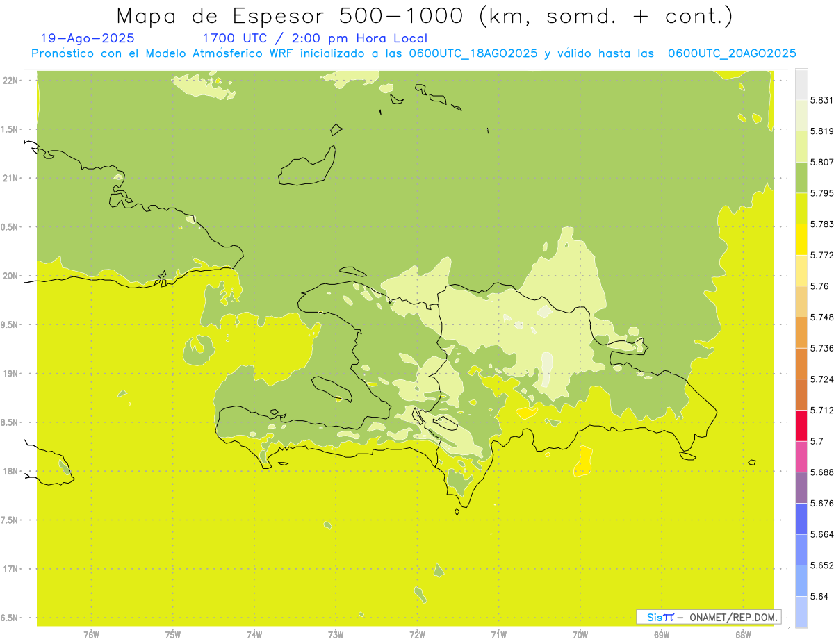Click the latitude label "8.5N"
The image size is (834, 644).
(x=8, y=422)
